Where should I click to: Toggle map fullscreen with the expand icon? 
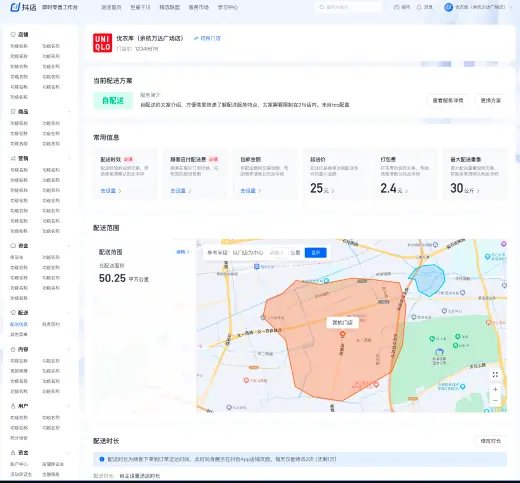(495, 375)
